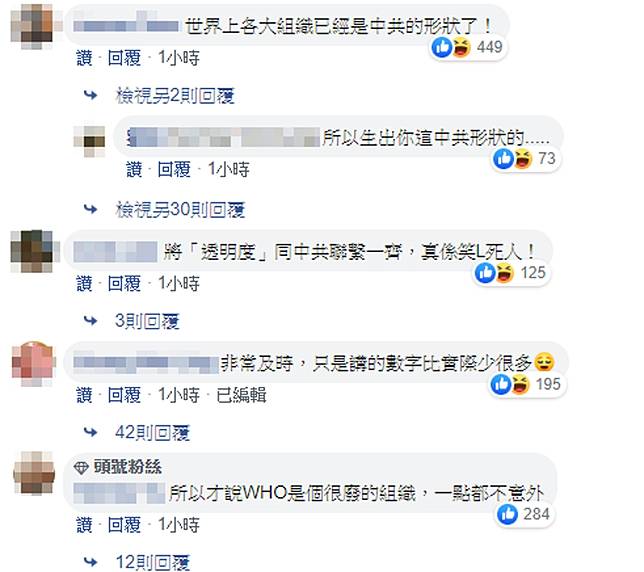644x572 pixels.
Task: Open the pink avatar commenter's profile picture
Action: tap(33, 364)
